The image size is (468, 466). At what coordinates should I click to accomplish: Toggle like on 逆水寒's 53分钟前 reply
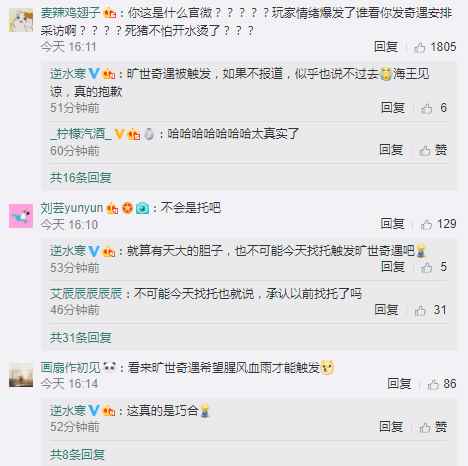pos(433,267)
